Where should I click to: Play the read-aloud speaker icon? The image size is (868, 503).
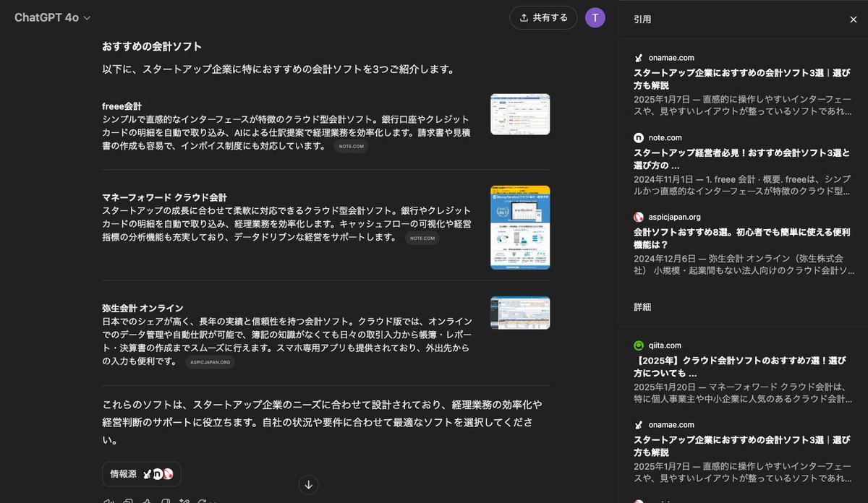[109, 501]
